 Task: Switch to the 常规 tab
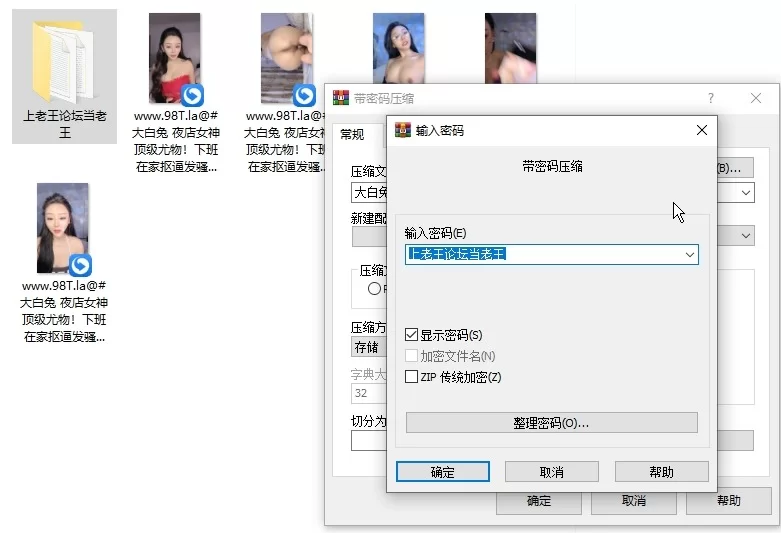[x=352, y=134]
